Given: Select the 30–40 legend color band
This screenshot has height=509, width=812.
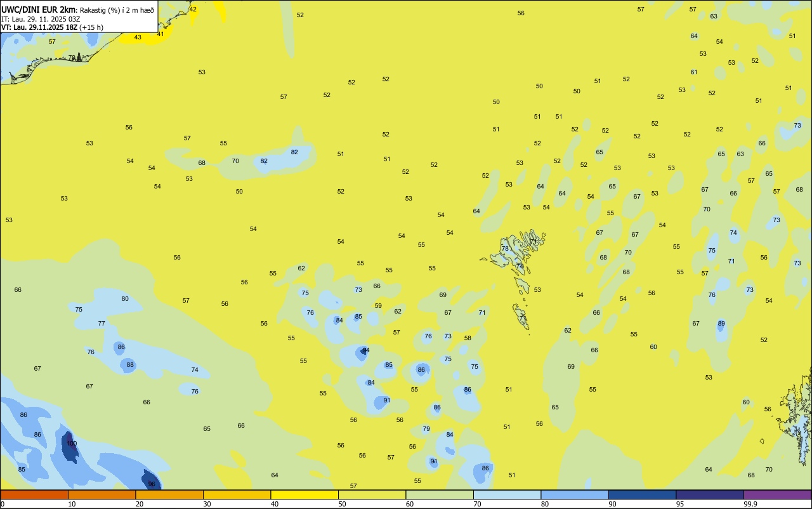Looking at the screenshot, I should (237, 494).
